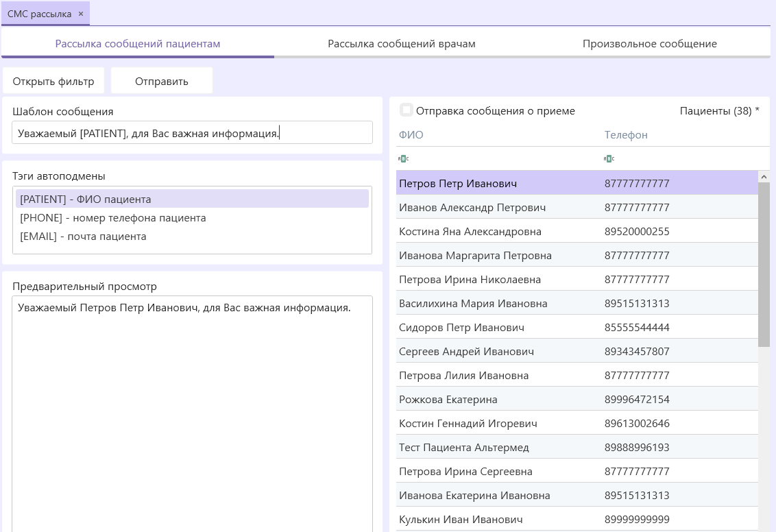Select patient Костина Яна Александровна
Image resolution: width=776 pixels, height=532 pixels.
pyautogui.click(x=577, y=231)
